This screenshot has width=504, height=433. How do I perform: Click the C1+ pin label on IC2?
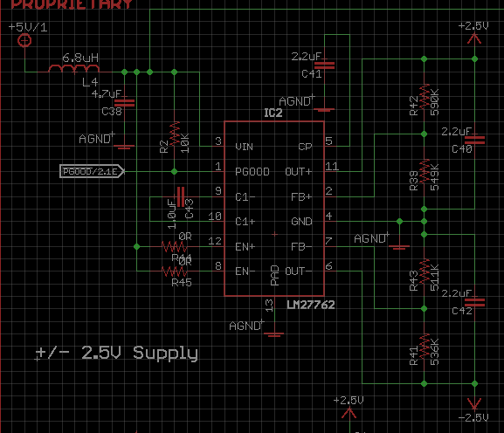[245, 222]
